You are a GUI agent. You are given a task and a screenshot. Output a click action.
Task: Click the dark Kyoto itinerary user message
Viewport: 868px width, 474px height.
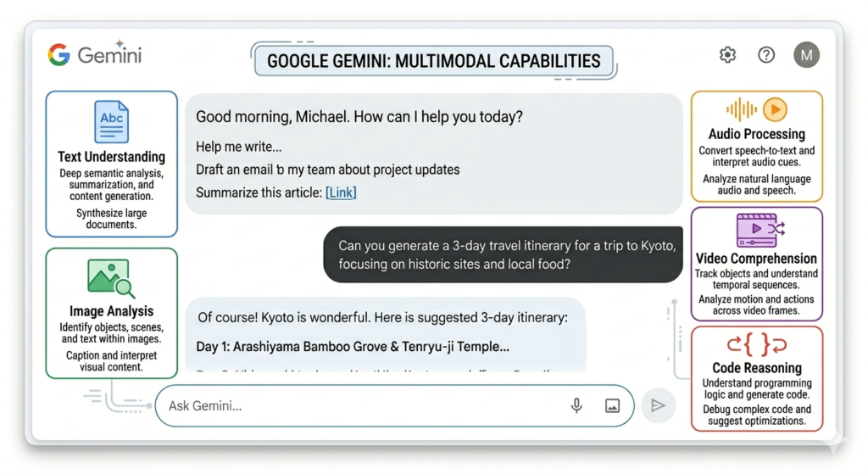(504, 254)
